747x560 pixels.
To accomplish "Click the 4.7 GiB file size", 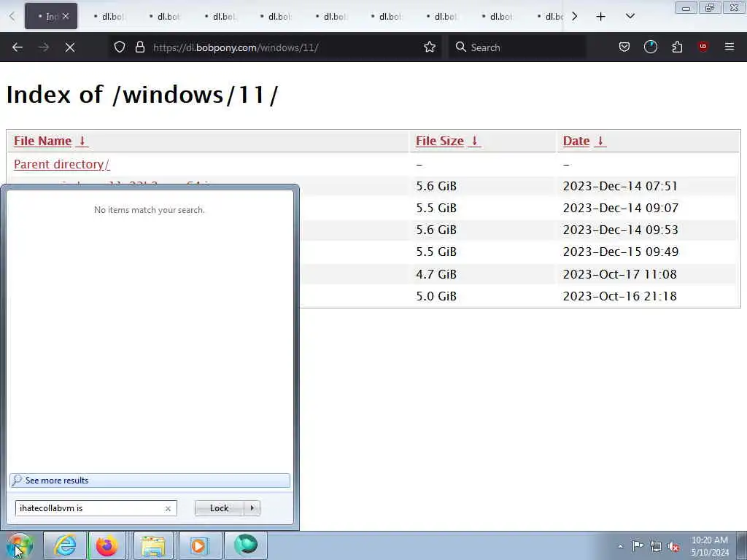I will click(x=436, y=274).
